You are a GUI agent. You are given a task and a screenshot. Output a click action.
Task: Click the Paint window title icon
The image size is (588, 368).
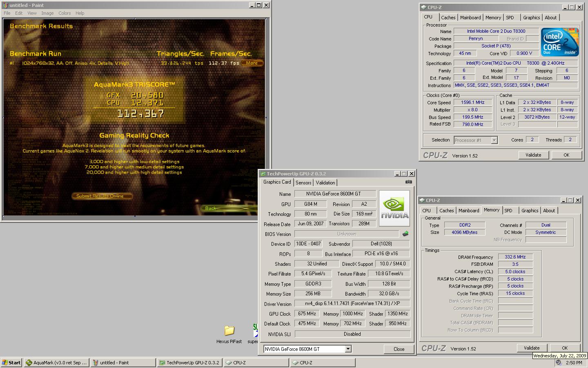tap(5, 5)
